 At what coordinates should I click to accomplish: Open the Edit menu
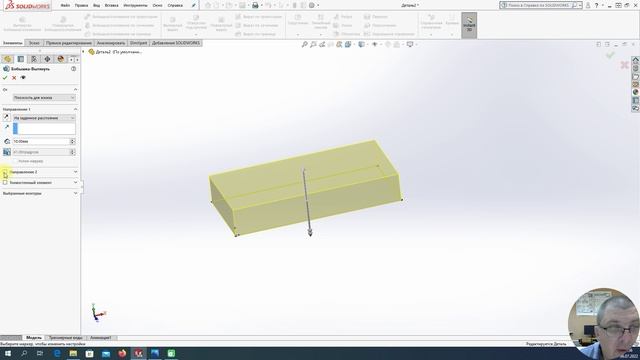(x=81, y=6)
